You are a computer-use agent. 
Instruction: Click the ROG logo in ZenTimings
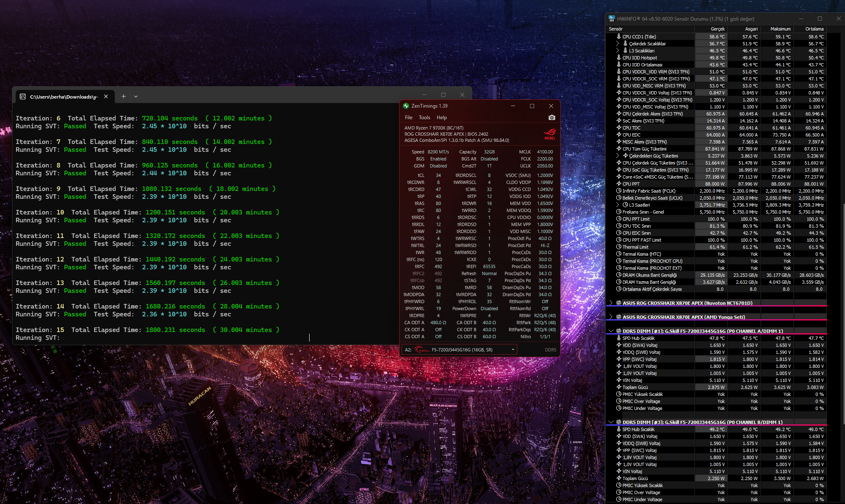[549, 134]
